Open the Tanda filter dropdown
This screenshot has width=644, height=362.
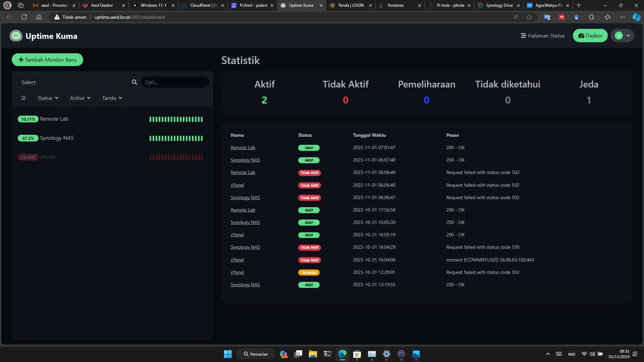coord(112,98)
